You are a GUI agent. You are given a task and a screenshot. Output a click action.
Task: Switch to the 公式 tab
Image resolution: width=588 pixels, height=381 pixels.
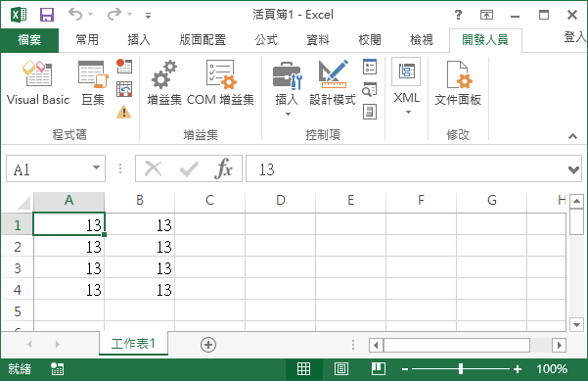pyautogui.click(x=266, y=40)
